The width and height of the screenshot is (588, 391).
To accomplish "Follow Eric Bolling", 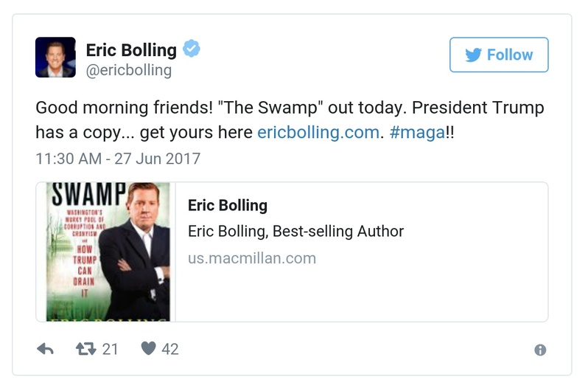I will coord(499,55).
